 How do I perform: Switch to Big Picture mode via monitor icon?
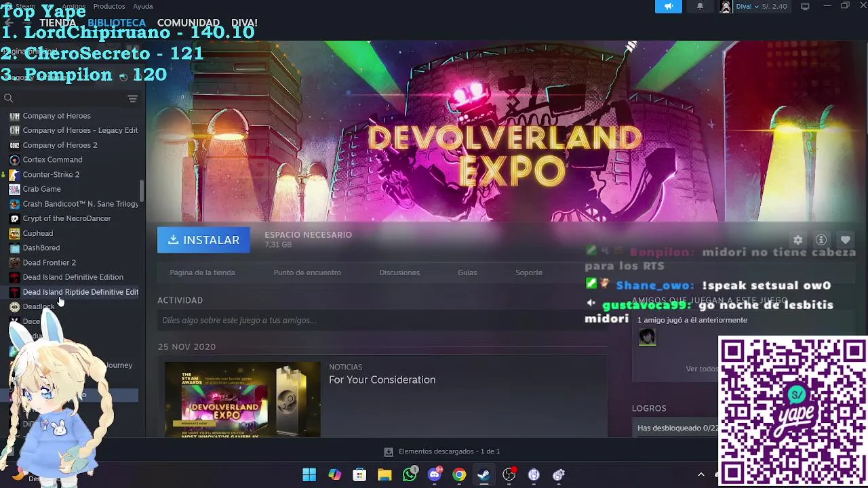coord(805,6)
